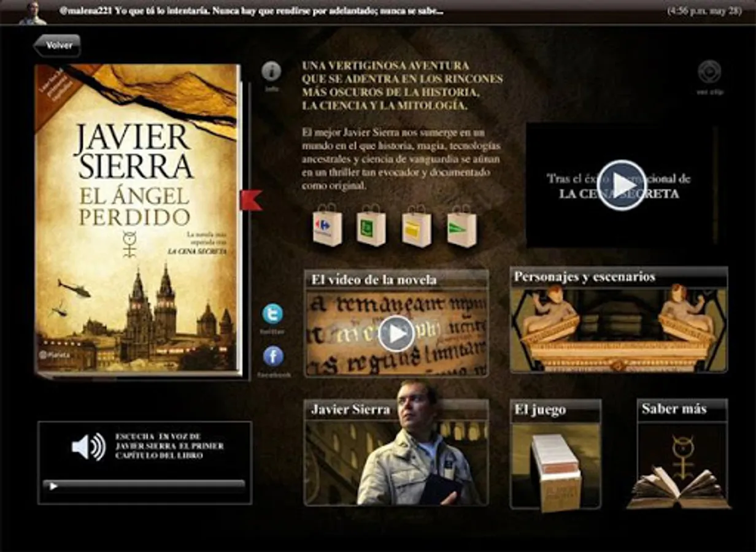Open the green-logo shopping bag, second in the row
The width and height of the screenshot is (756, 552).
[371, 226]
